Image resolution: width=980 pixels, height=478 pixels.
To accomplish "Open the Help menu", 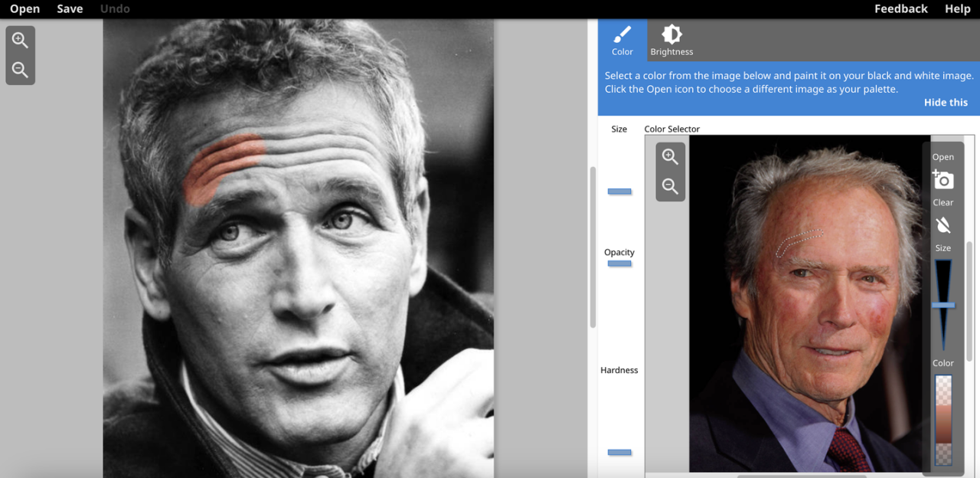I will (x=958, y=8).
